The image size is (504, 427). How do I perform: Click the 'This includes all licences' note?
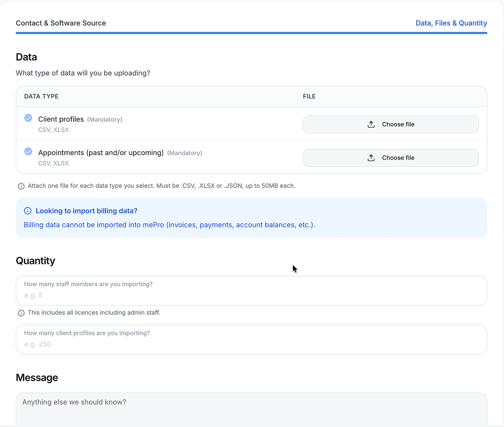pos(94,313)
